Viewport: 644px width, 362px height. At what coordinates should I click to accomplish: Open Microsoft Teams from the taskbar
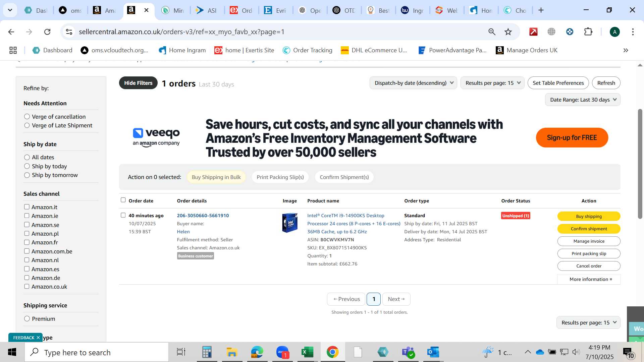[x=408, y=352]
